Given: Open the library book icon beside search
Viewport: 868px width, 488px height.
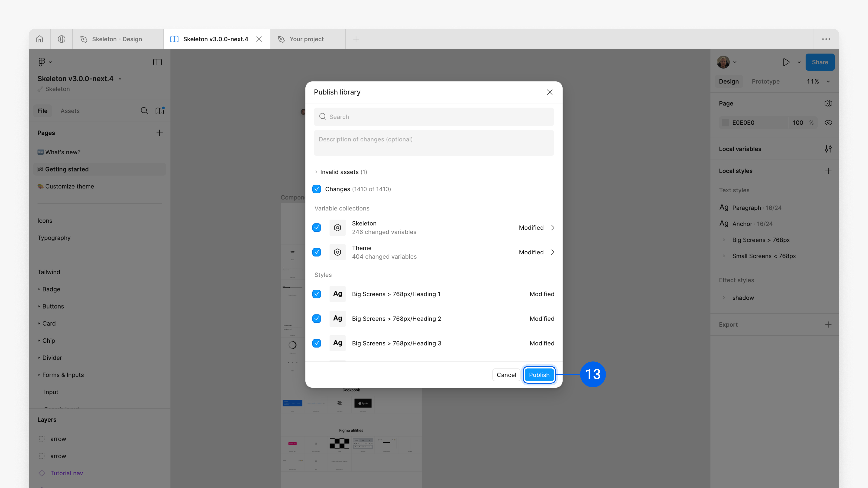Looking at the screenshot, I should pos(159,110).
